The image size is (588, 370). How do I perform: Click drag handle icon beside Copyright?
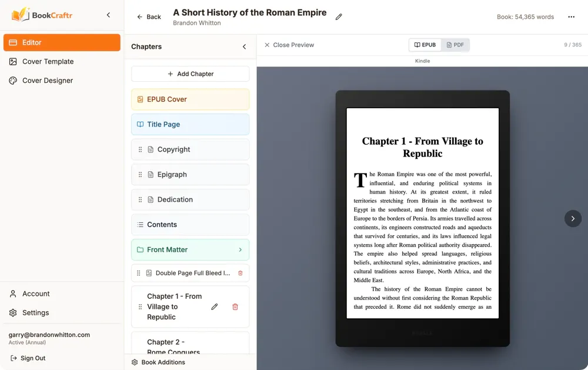[x=140, y=149]
